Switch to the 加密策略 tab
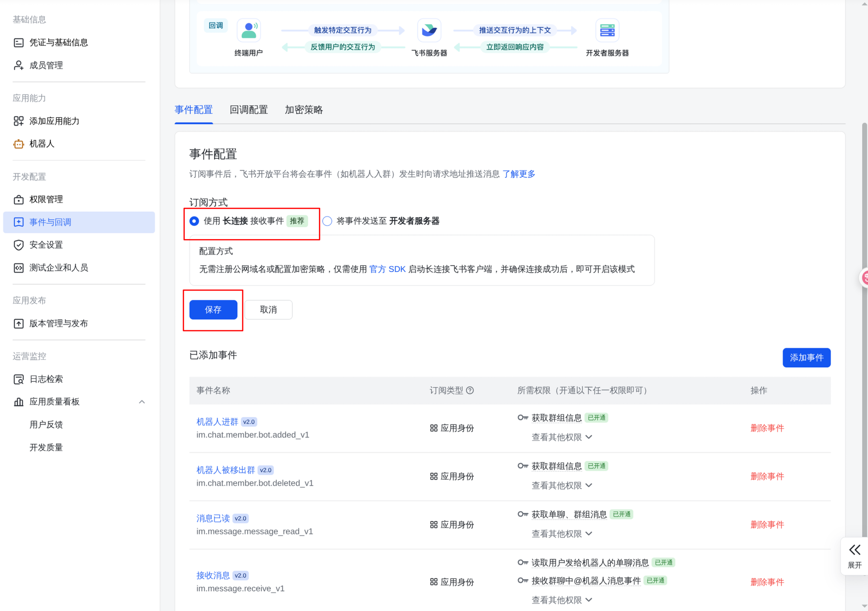This screenshot has width=868, height=611. point(304,110)
